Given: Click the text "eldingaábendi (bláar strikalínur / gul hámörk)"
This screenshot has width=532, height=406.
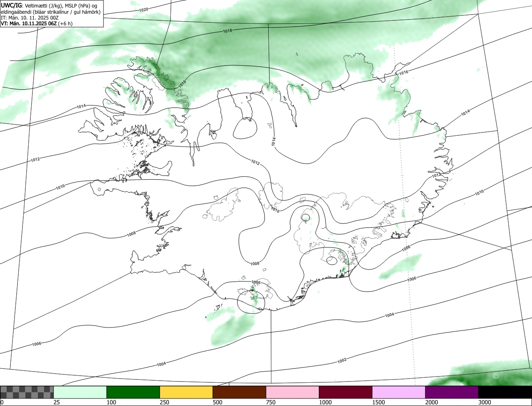Looking at the screenshot, I should 51,11.
